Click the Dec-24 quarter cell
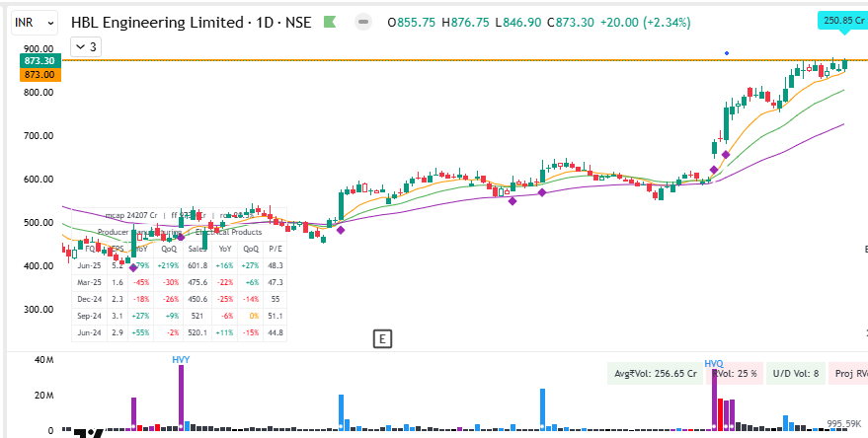The height and width of the screenshot is (438, 868). [x=89, y=299]
